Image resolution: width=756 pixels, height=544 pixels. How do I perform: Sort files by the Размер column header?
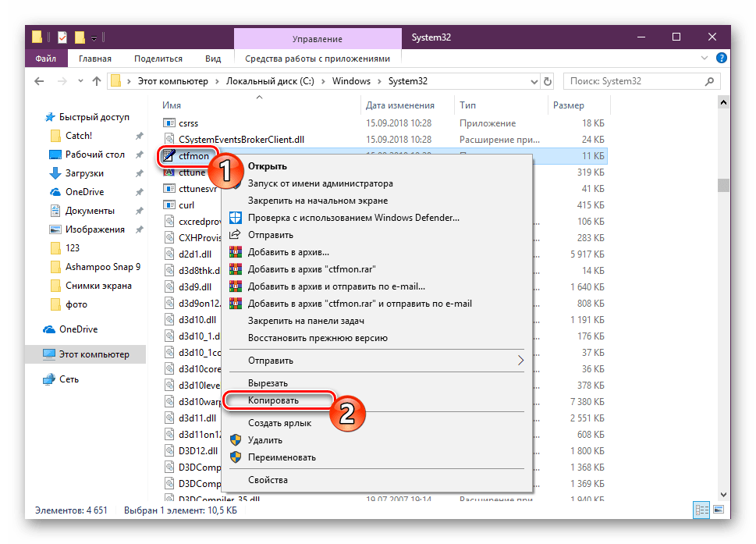pos(568,105)
